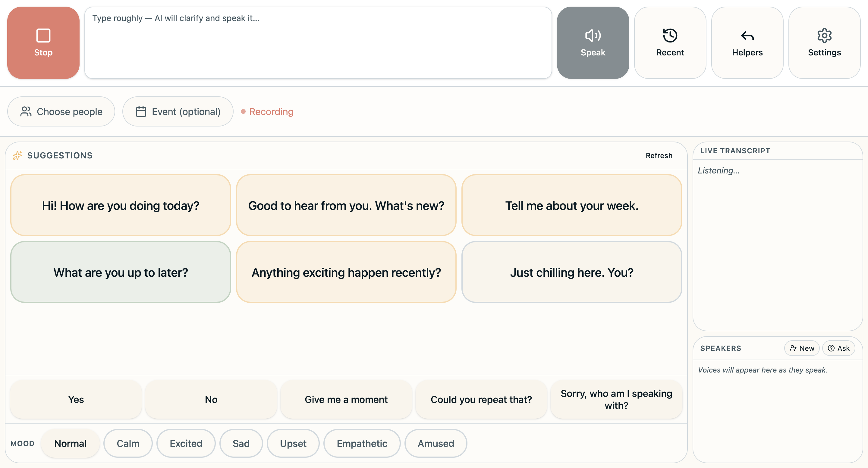Click the Speak loudspeaker icon

point(593,35)
